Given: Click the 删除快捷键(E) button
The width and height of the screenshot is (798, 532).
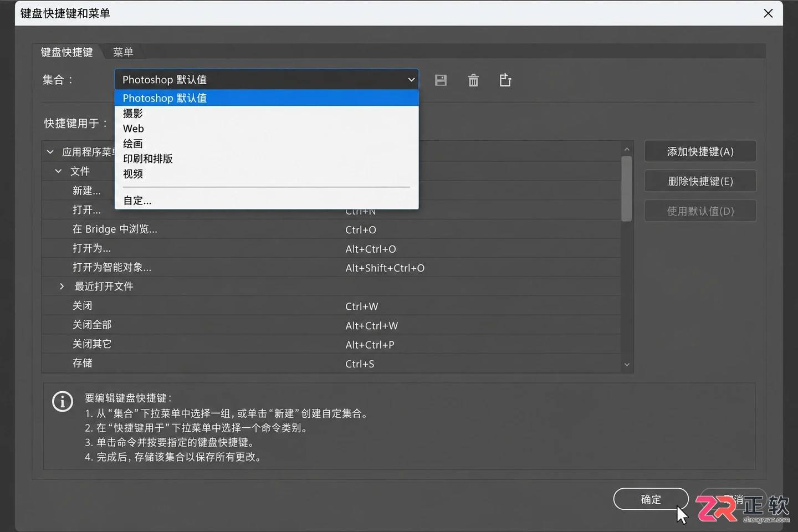Looking at the screenshot, I should pyautogui.click(x=700, y=181).
